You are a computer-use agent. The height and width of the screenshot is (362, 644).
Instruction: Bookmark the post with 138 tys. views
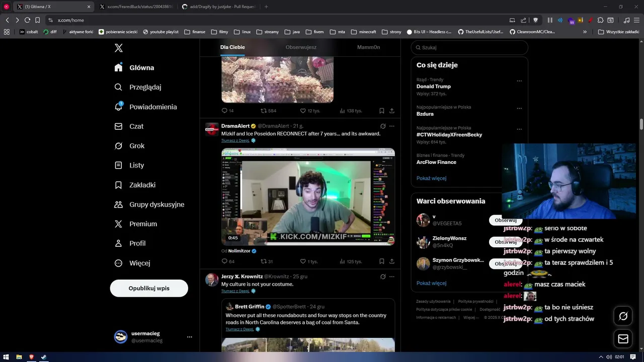point(381,111)
